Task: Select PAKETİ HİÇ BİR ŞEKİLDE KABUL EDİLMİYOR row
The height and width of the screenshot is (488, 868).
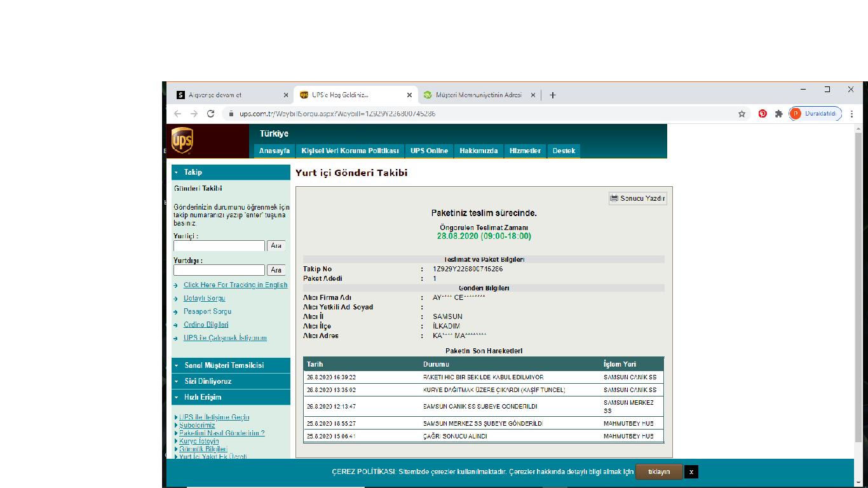Action: [x=484, y=377]
